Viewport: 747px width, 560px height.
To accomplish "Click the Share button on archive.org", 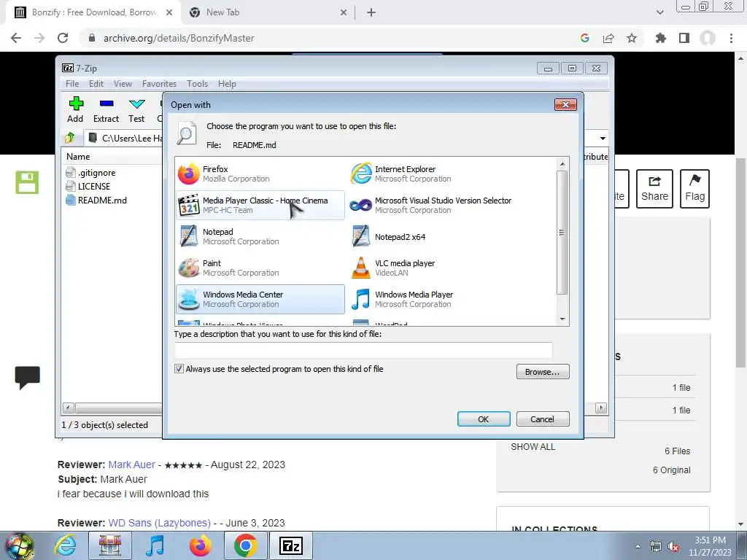I will pos(654,189).
